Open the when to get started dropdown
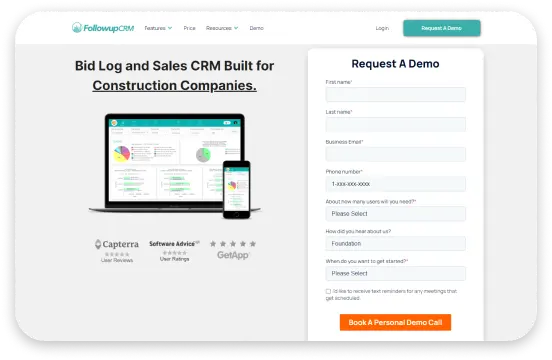552x360 pixels. pyautogui.click(x=396, y=273)
